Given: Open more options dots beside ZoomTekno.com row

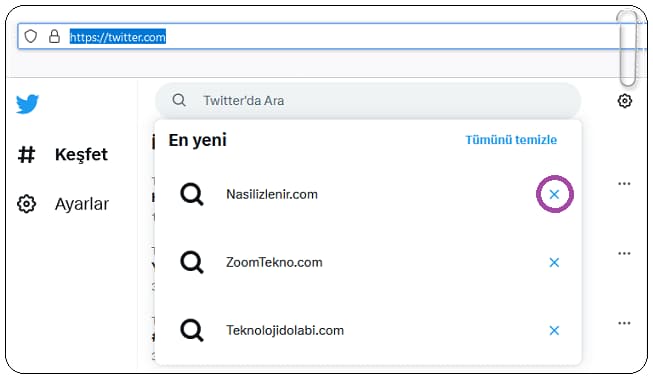Looking at the screenshot, I should (x=624, y=253).
